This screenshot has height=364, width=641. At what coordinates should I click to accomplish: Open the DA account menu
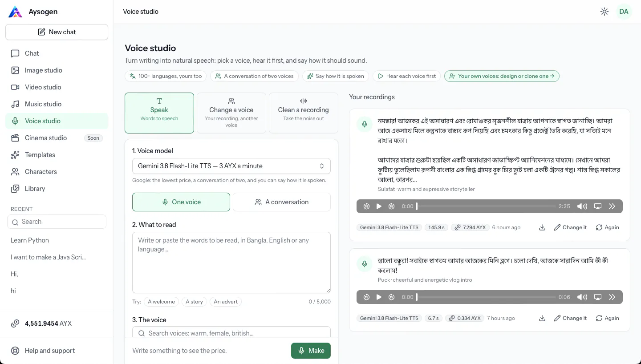(x=624, y=12)
